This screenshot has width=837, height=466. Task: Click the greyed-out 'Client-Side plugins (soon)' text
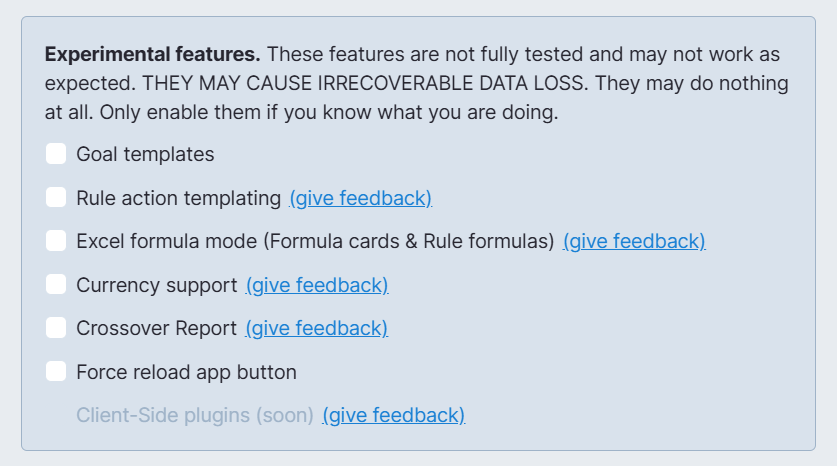pos(195,415)
